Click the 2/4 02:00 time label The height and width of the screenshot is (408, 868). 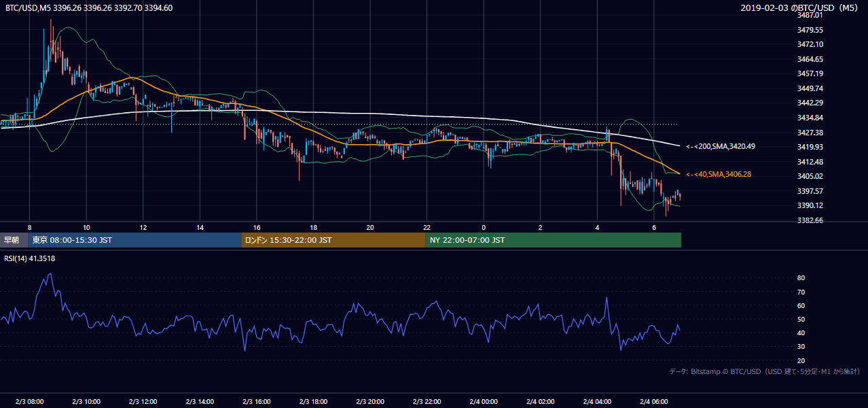pyautogui.click(x=540, y=401)
